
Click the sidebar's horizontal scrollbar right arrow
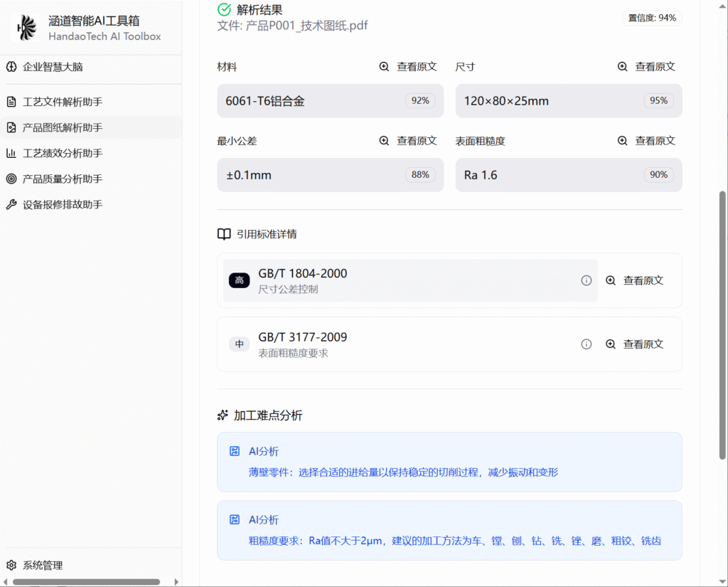point(176,582)
